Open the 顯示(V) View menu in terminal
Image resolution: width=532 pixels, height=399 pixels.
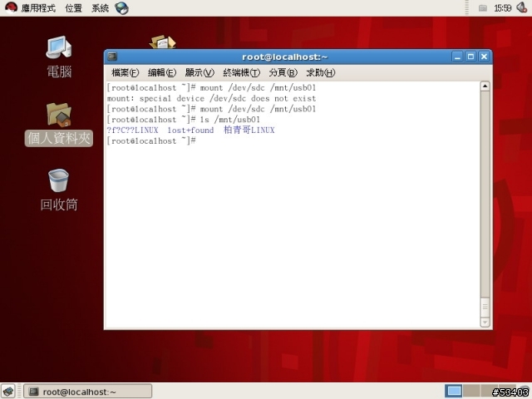pyautogui.click(x=199, y=72)
